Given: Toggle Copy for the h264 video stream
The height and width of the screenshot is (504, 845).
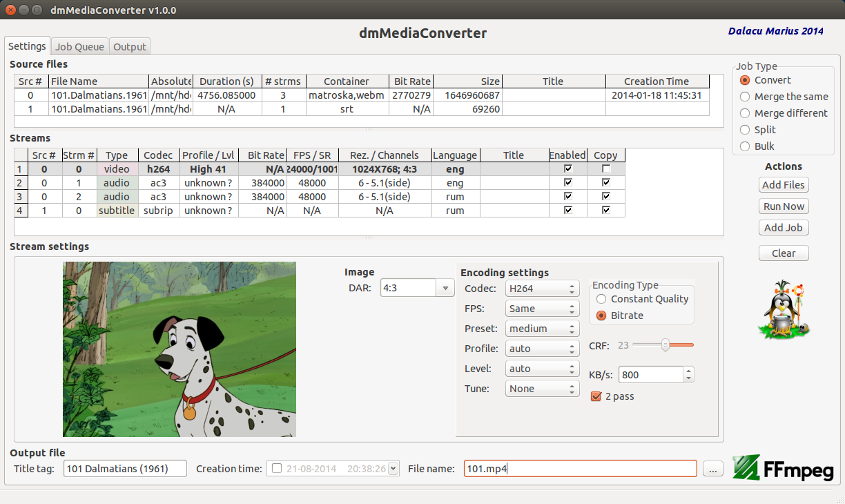Looking at the screenshot, I should click(x=606, y=169).
